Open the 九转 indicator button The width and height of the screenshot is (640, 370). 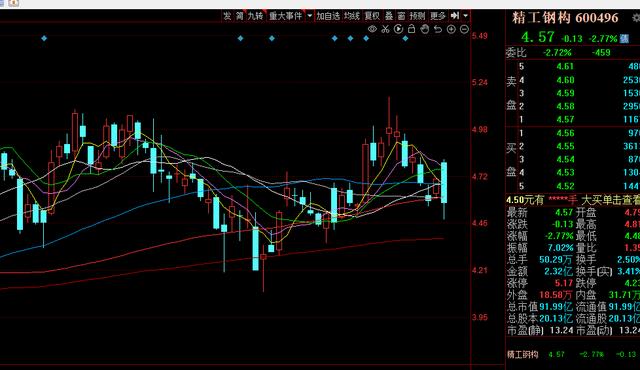pyautogui.click(x=256, y=16)
